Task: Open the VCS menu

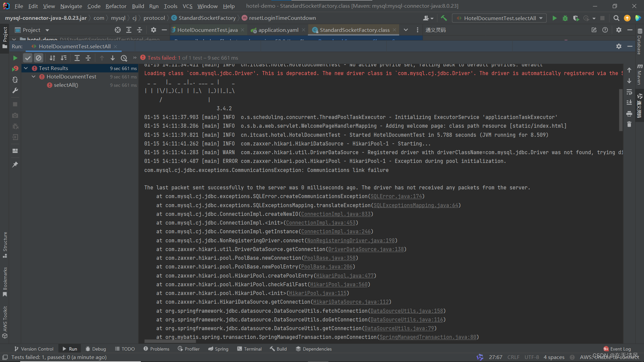Action: [187, 6]
